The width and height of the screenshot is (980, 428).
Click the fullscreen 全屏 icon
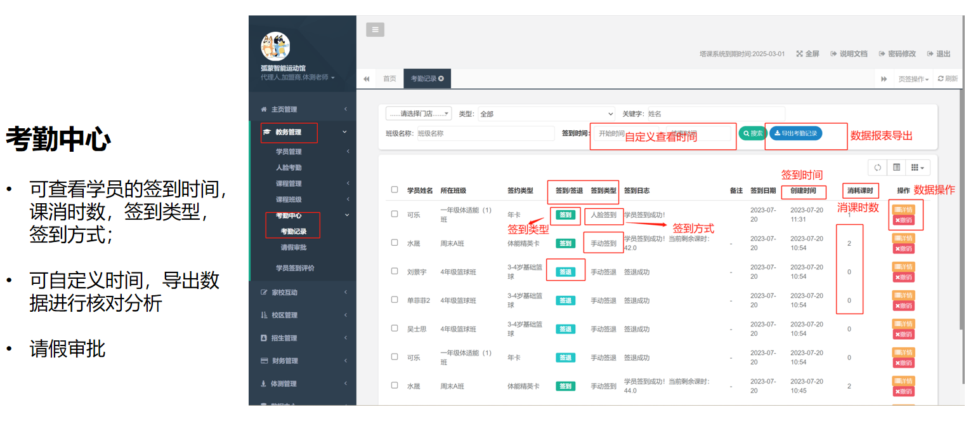pos(800,54)
